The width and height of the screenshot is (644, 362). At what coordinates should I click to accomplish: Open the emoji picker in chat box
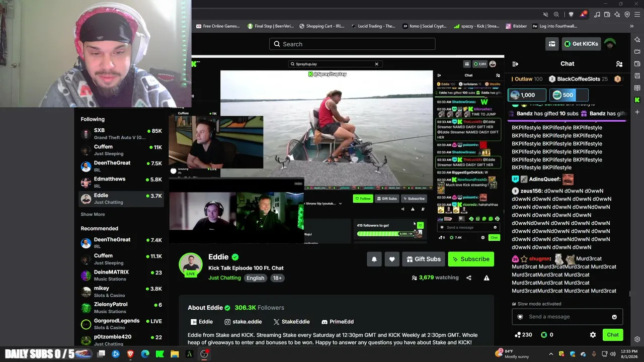pos(614,317)
